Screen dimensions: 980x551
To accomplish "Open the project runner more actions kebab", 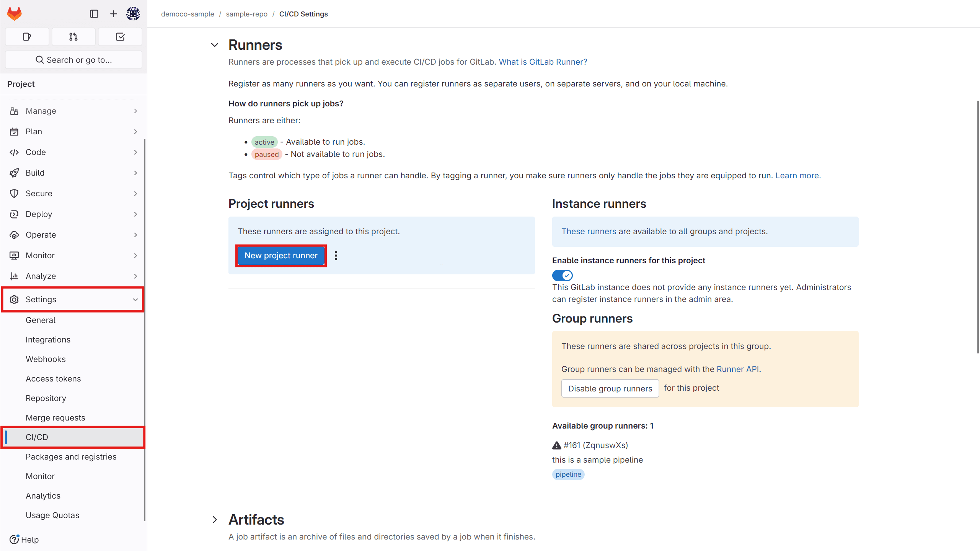I will [336, 256].
